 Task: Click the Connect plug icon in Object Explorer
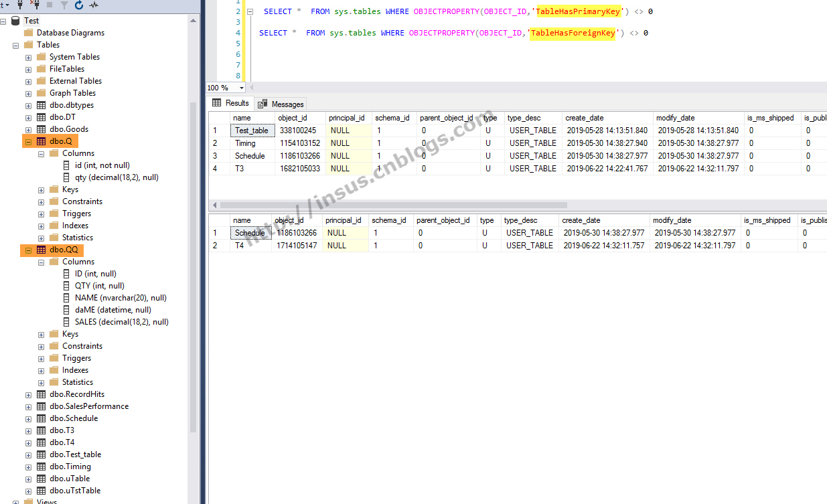[19, 5]
